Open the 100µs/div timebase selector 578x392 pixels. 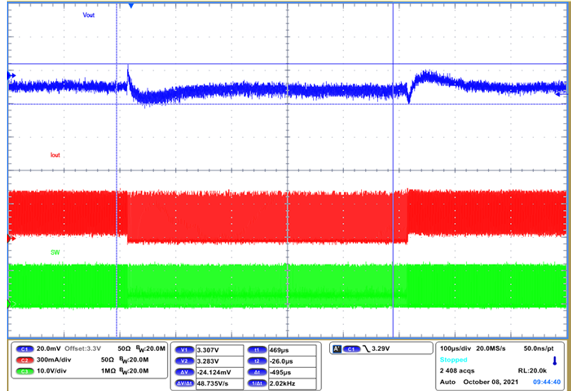coord(454,348)
